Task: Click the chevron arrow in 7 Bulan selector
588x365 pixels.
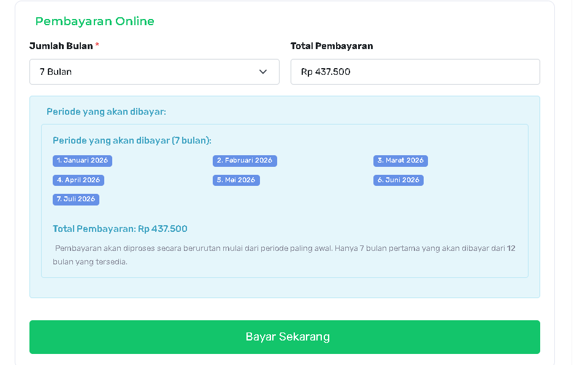Action: coord(263,72)
